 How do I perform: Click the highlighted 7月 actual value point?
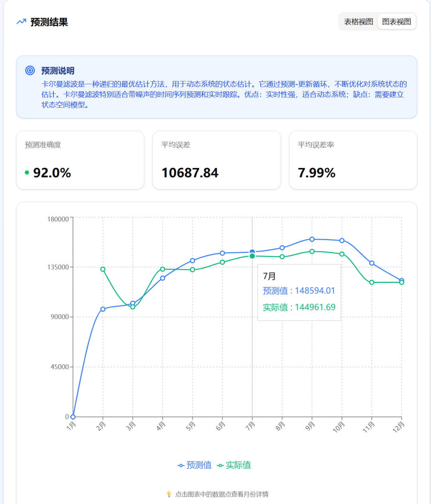click(252, 256)
